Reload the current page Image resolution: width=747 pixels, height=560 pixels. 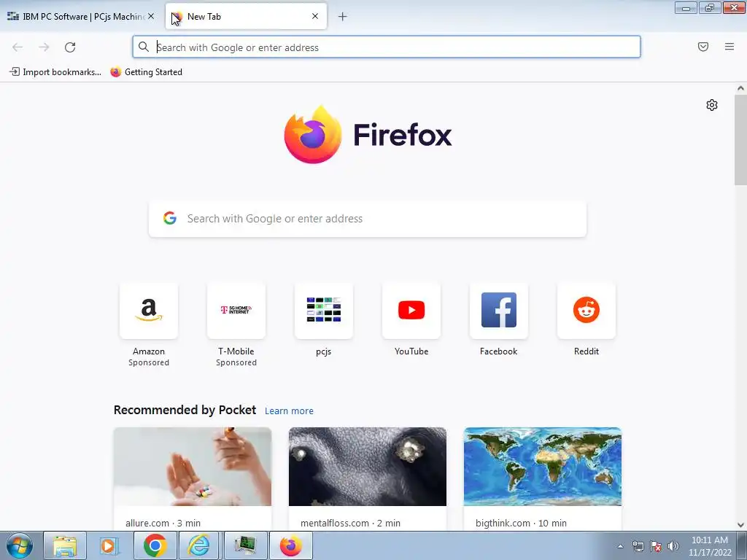pyautogui.click(x=70, y=47)
